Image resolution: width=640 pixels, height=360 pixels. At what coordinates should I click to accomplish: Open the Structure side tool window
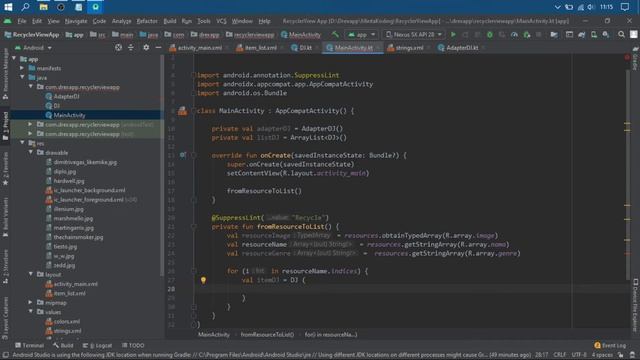(x=5, y=267)
